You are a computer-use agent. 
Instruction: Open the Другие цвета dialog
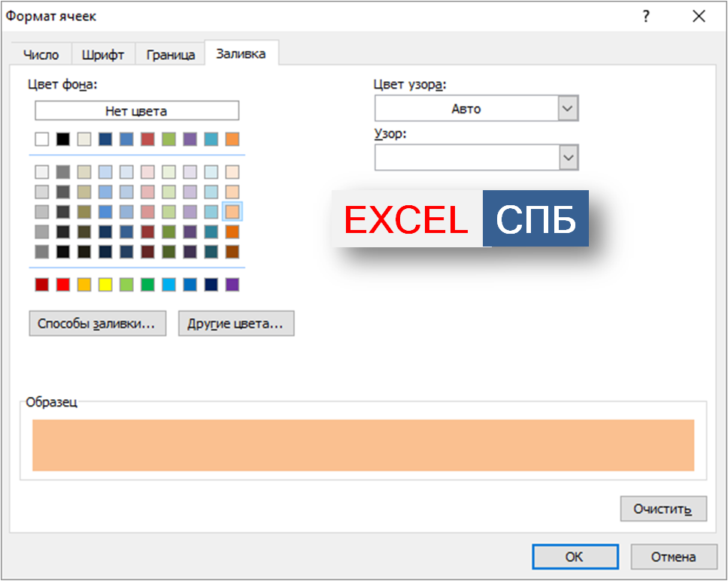[235, 324]
